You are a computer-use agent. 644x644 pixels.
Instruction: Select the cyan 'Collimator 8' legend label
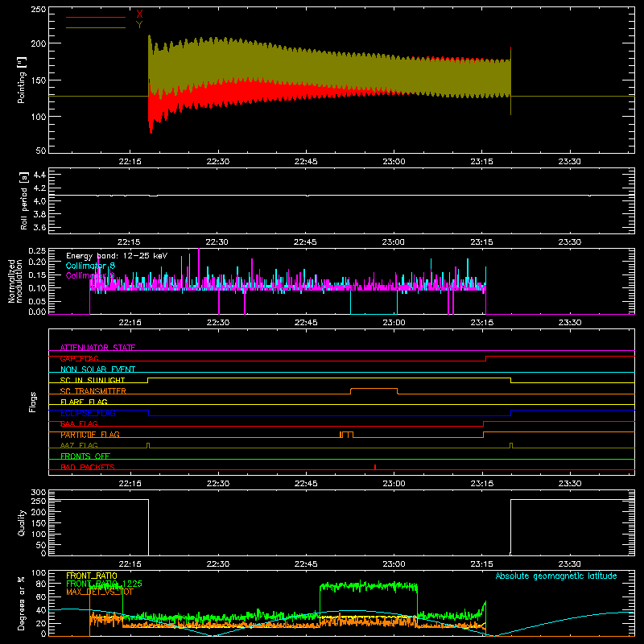90,266
